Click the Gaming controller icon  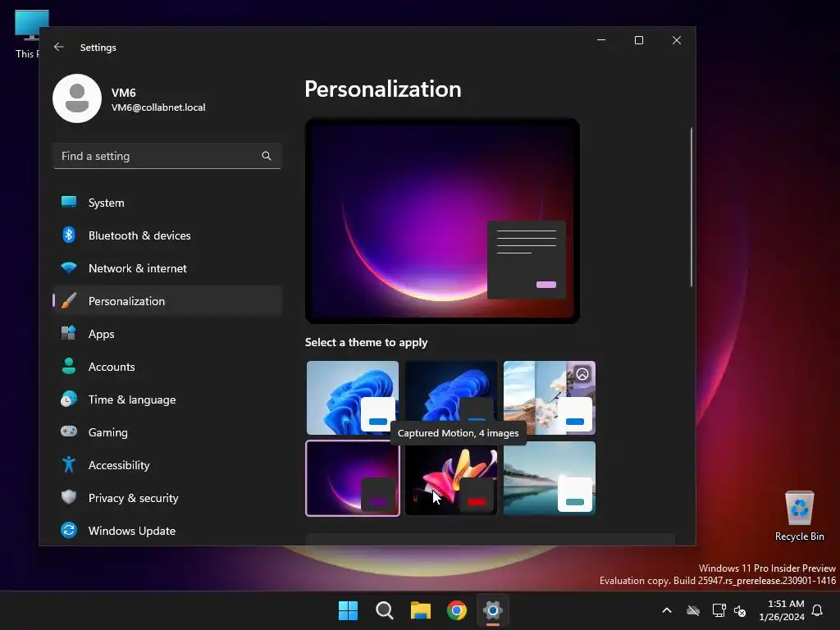pos(69,431)
